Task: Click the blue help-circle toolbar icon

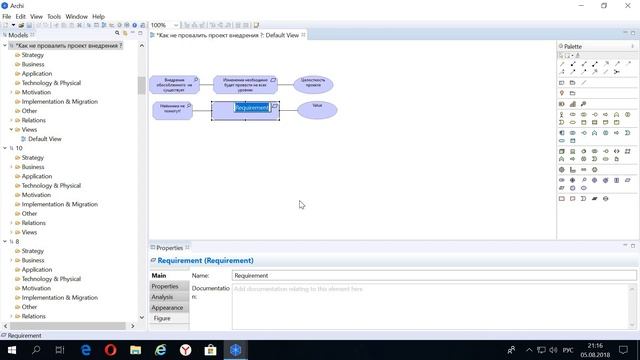Action: [134, 25]
